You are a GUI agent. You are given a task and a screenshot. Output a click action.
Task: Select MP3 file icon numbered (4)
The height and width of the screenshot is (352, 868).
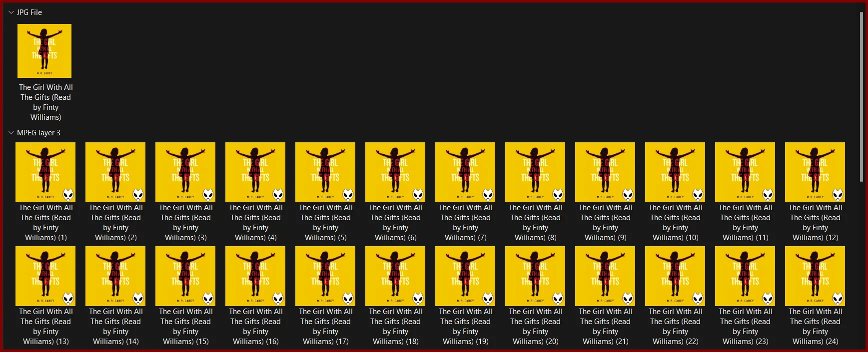click(x=255, y=172)
